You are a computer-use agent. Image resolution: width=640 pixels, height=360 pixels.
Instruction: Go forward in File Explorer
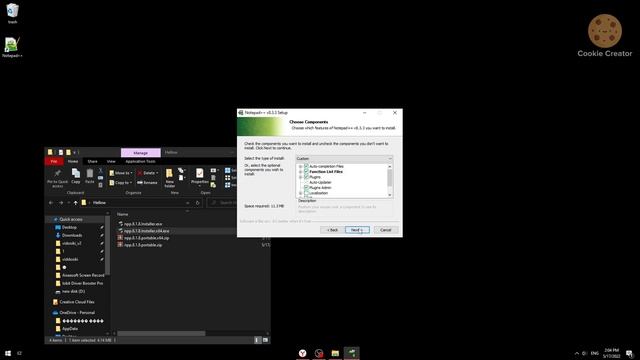click(60, 202)
